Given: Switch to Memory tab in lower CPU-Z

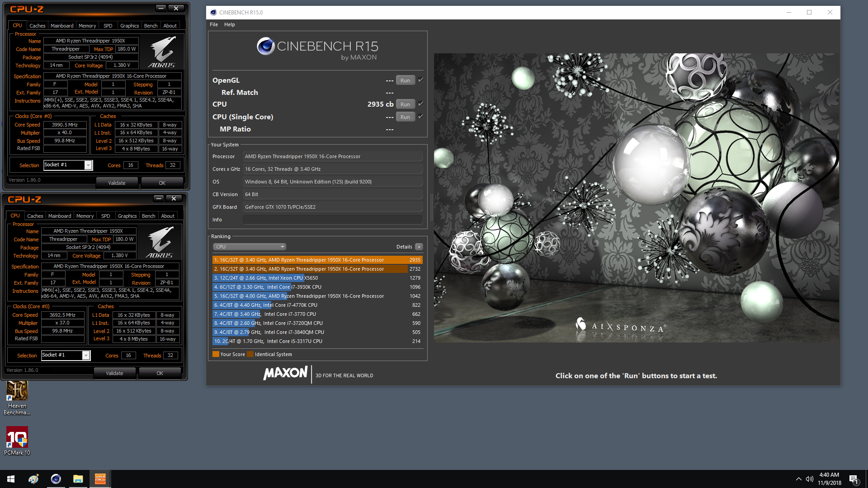Looking at the screenshot, I should [85, 216].
